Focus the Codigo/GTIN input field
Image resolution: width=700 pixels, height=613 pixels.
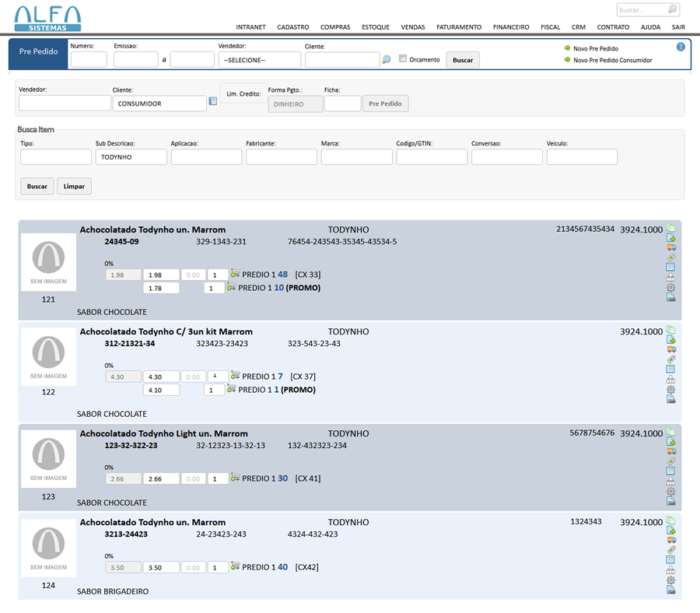(x=432, y=157)
